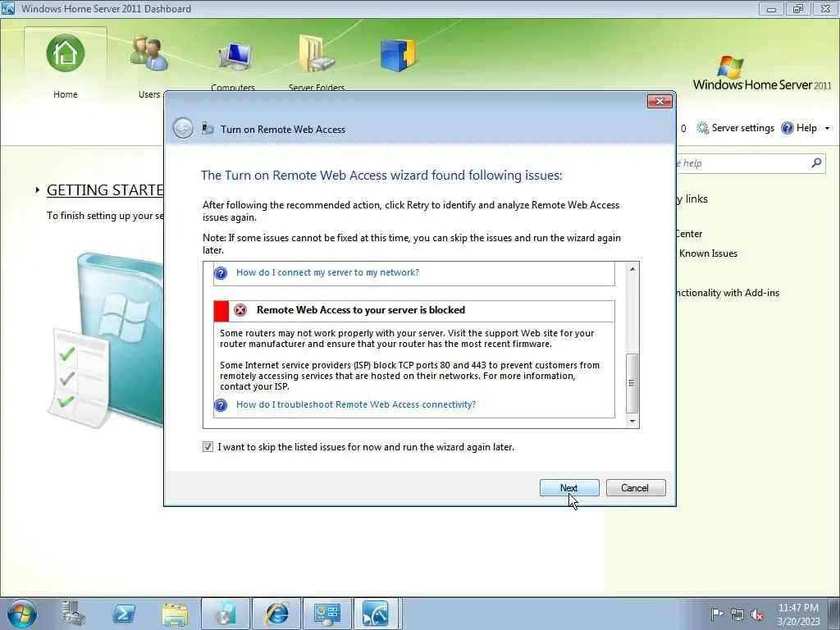Click the dashboard title bar icon

pos(8,8)
